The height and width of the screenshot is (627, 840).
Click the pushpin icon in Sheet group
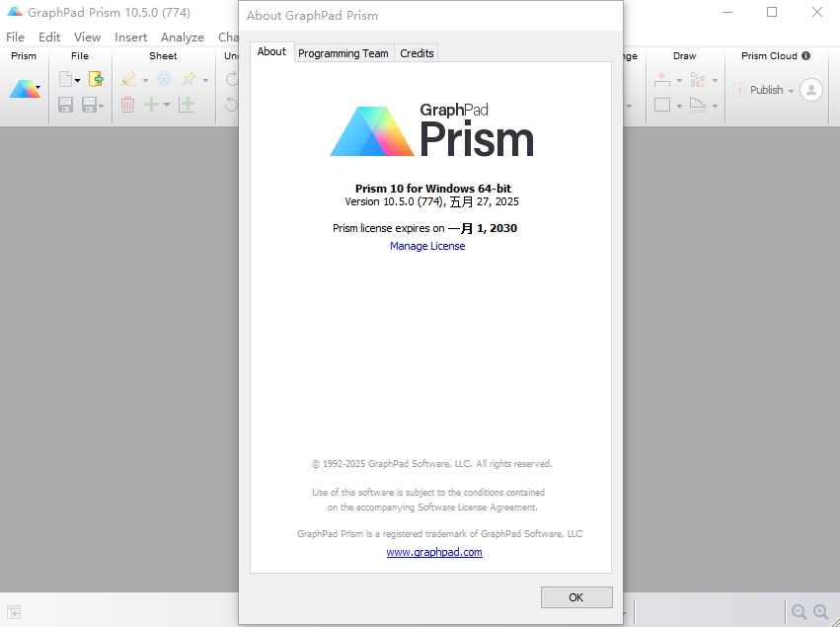tap(190, 79)
